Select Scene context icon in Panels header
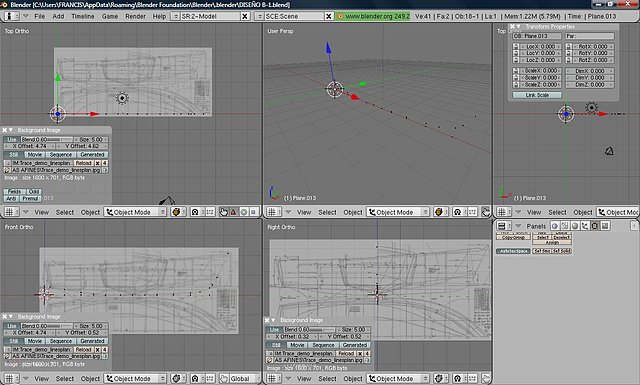The height and width of the screenshot is (385, 640). click(x=605, y=226)
